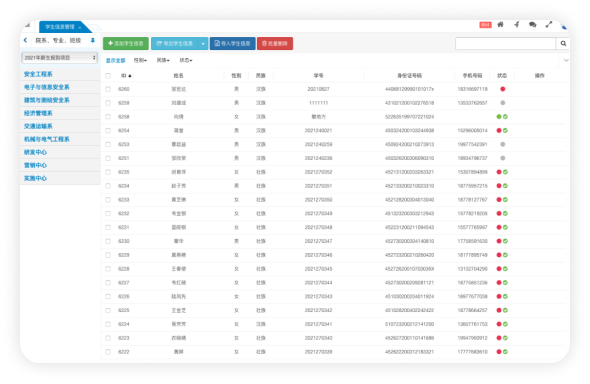Pin the 院系、专业、班级 sidebar panel
This screenshot has width=590, height=384.
(93, 40)
